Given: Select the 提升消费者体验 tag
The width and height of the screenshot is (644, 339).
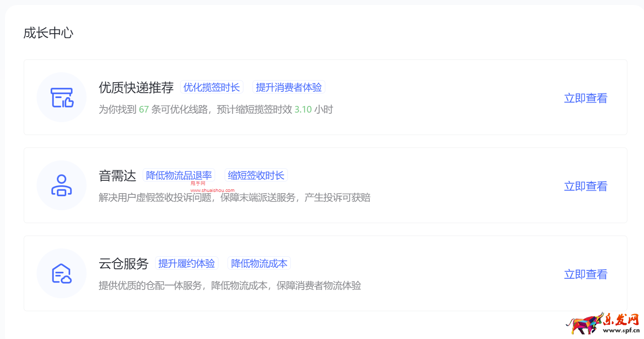Looking at the screenshot, I should pyautogui.click(x=288, y=87).
